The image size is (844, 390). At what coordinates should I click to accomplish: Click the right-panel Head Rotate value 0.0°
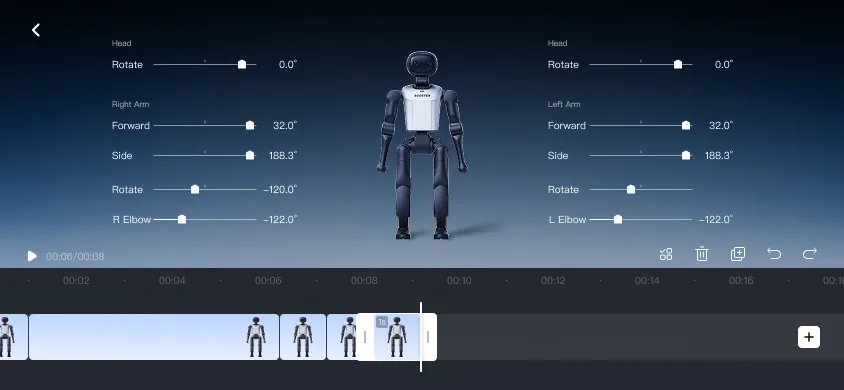(724, 65)
